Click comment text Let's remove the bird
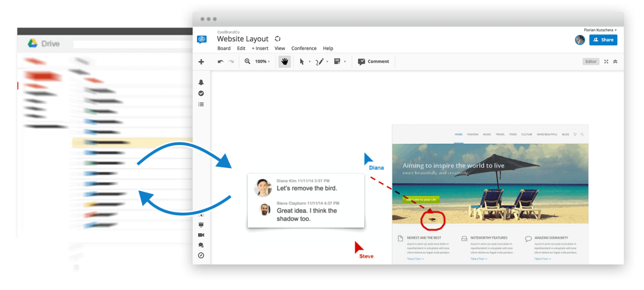Viewport: 644px width, 290px height. [307, 189]
